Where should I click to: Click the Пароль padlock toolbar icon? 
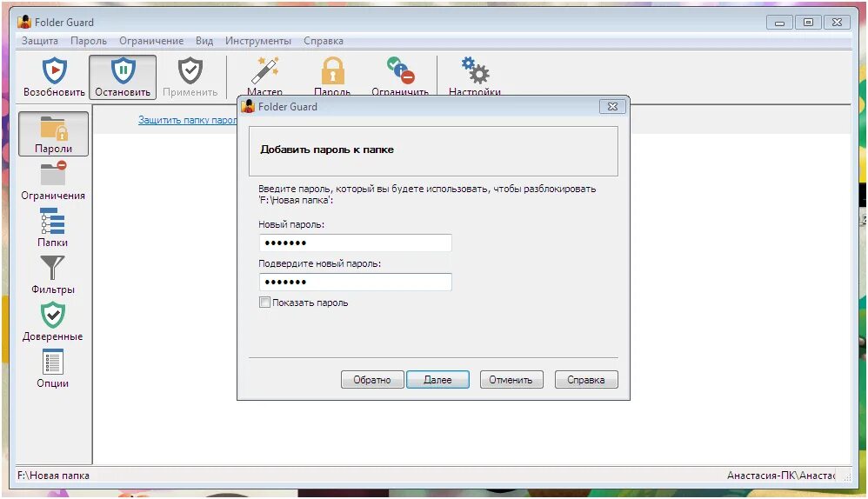[x=333, y=70]
